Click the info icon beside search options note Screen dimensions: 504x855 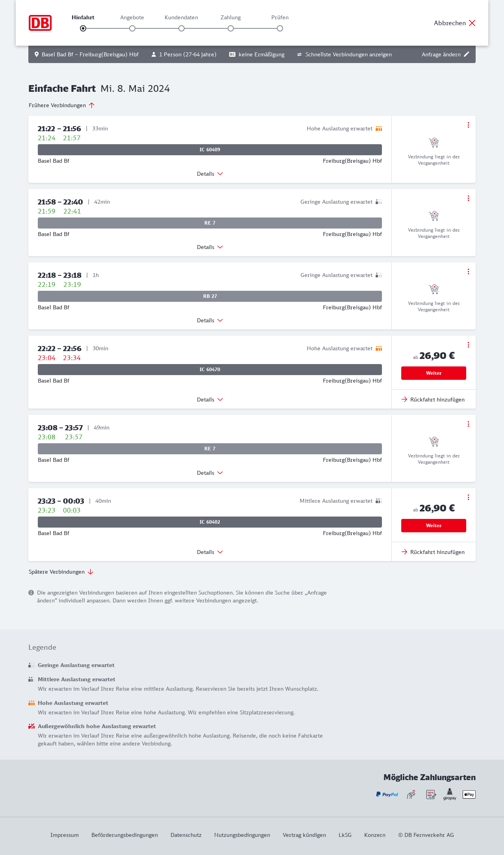31,593
